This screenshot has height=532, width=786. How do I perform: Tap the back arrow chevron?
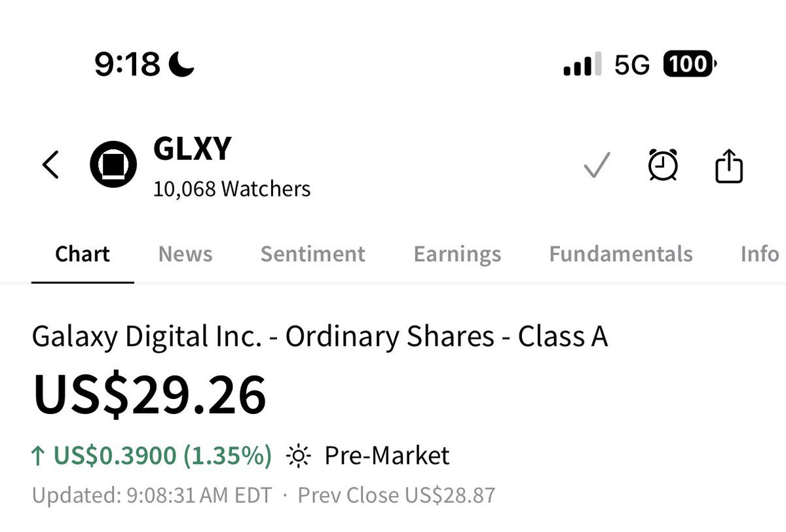click(x=51, y=164)
